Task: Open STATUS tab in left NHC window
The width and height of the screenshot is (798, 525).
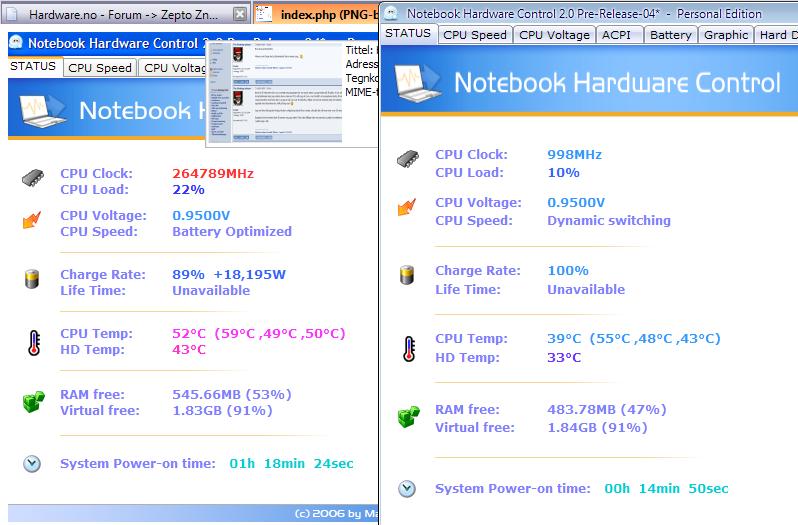Action: point(33,67)
